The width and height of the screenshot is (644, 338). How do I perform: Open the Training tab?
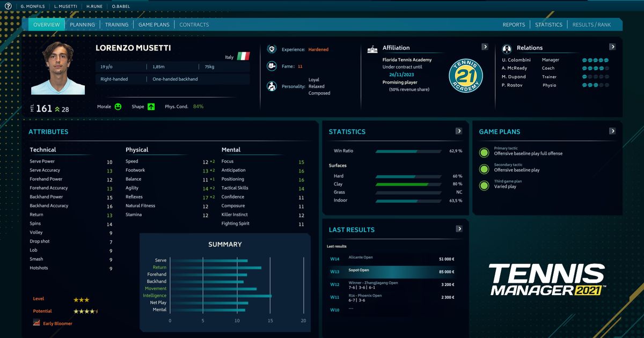point(116,25)
